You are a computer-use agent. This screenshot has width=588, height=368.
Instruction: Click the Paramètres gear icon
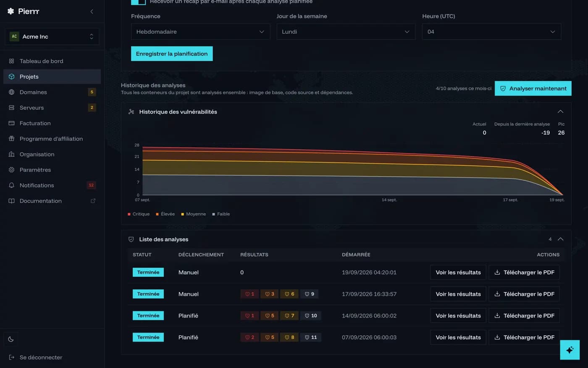pyautogui.click(x=11, y=170)
